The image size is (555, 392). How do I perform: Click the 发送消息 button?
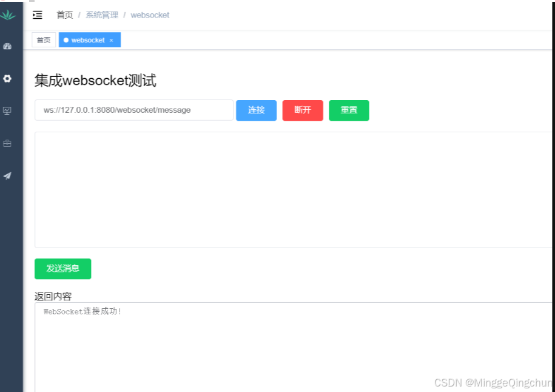[63, 269]
